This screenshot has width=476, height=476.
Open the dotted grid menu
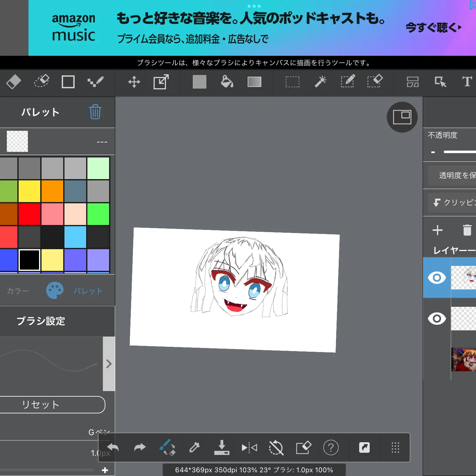click(x=395, y=447)
